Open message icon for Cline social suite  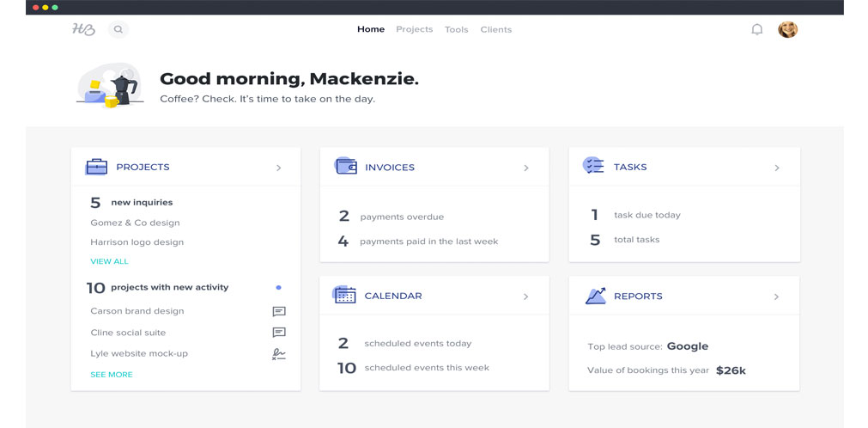pyautogui.click(x=279, y=333)
